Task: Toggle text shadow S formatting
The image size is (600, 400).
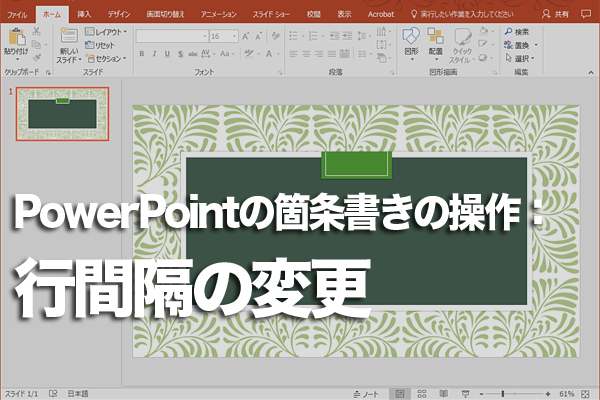Action: point(180,54)
